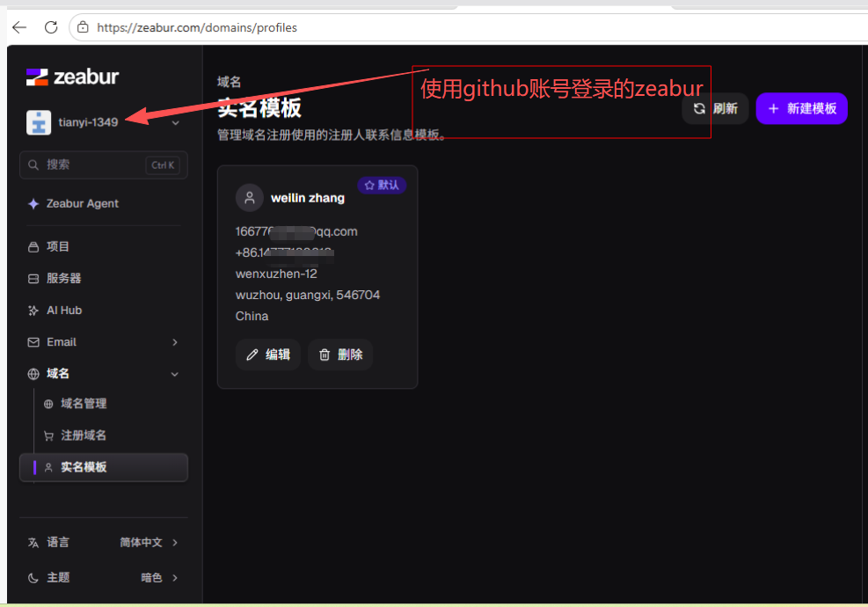Click the 默认 default badge
The width and height of the screenshot is (868, 607).
pyautogui.click(x=382, y=185)
